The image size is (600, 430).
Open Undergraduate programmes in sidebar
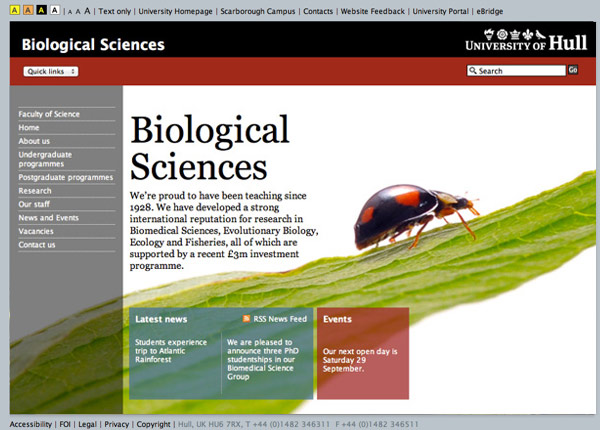click(45, 159)
